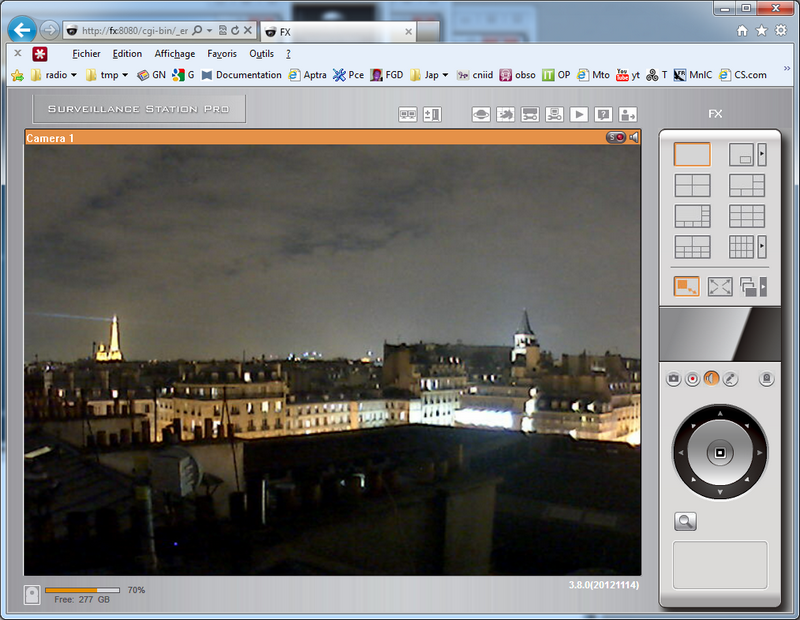Screen dimensions: 800x620
Task: Open the Edition menu
Action: pyautogui.click(x=127, y=54)
